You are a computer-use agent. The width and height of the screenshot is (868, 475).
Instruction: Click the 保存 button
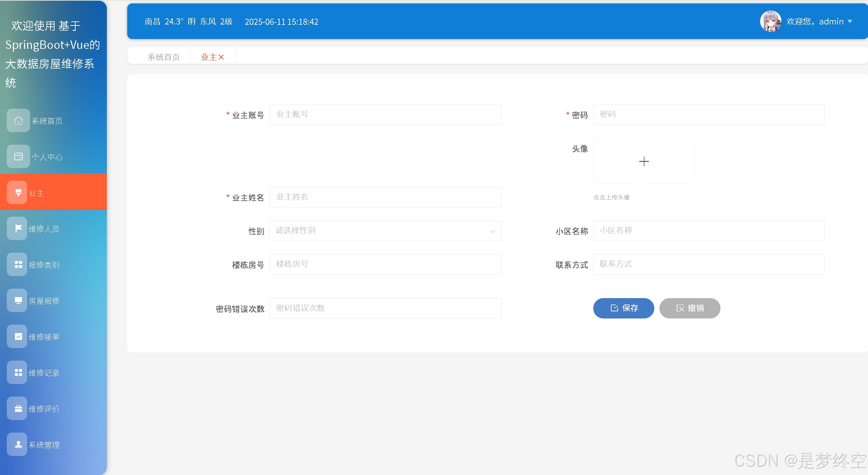[x=623, y=308]
